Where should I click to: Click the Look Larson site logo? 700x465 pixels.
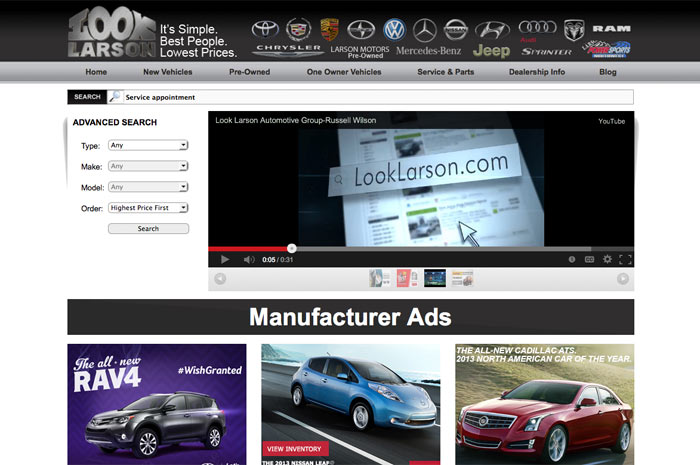(112, 33)
